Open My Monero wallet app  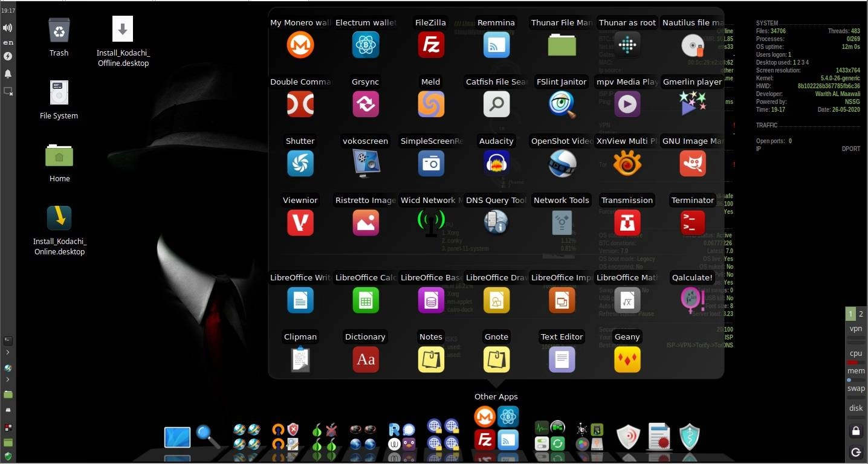click(x=300, y=45)
